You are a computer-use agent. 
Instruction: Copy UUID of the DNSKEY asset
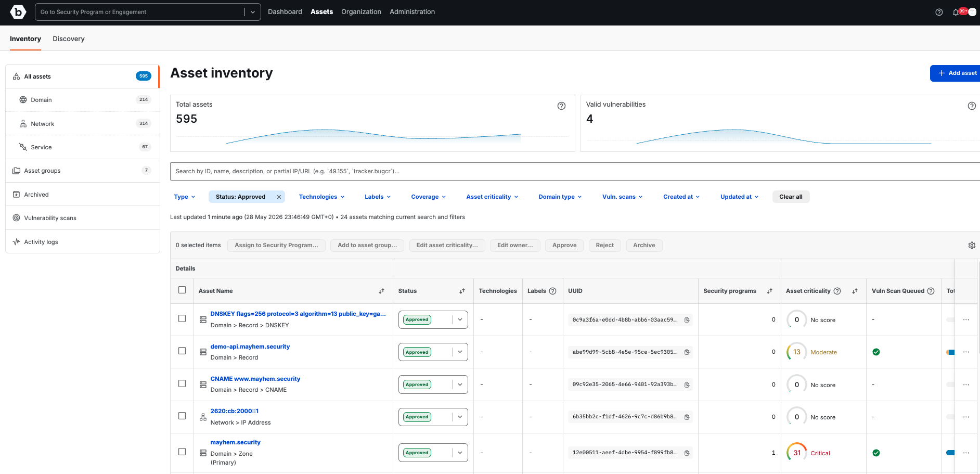687,320
